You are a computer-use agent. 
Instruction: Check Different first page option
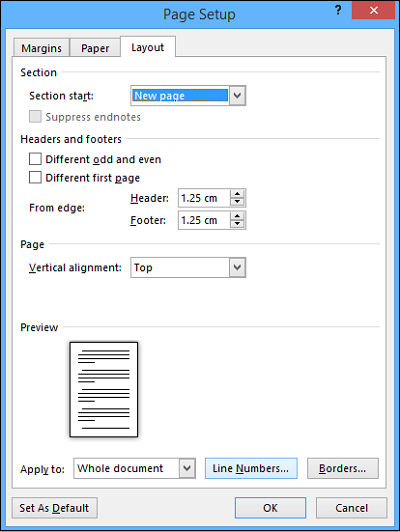(35, 177)
